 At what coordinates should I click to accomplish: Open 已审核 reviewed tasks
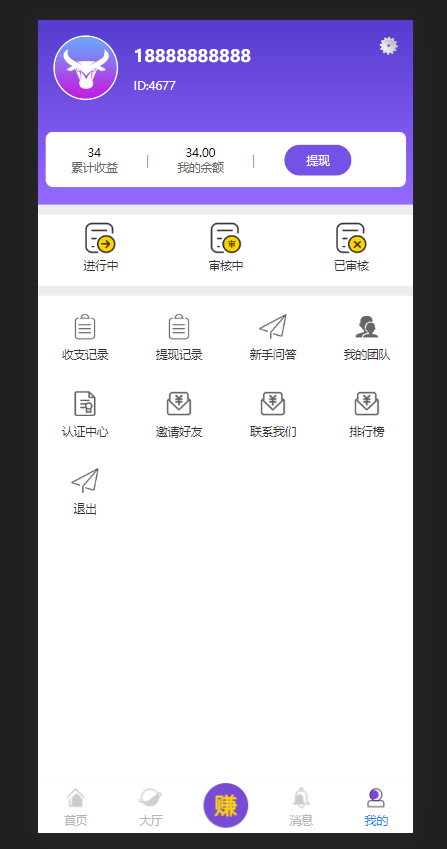click(351, 247)
